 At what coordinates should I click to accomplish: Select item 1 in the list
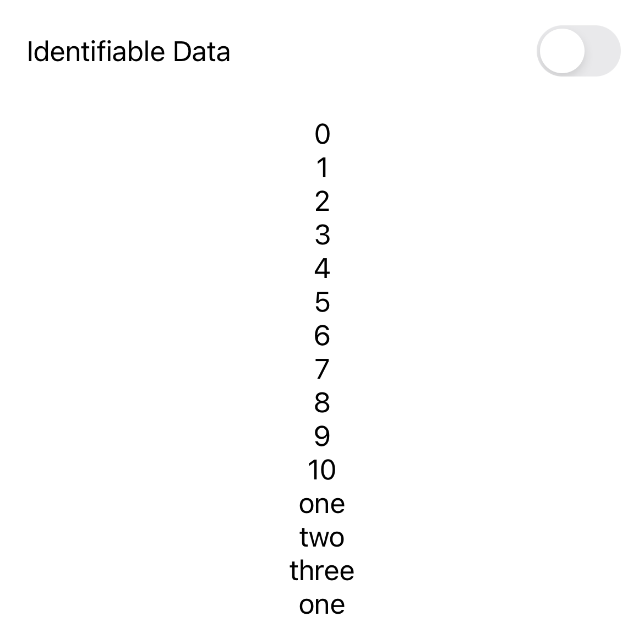click(x=321, y=167)
